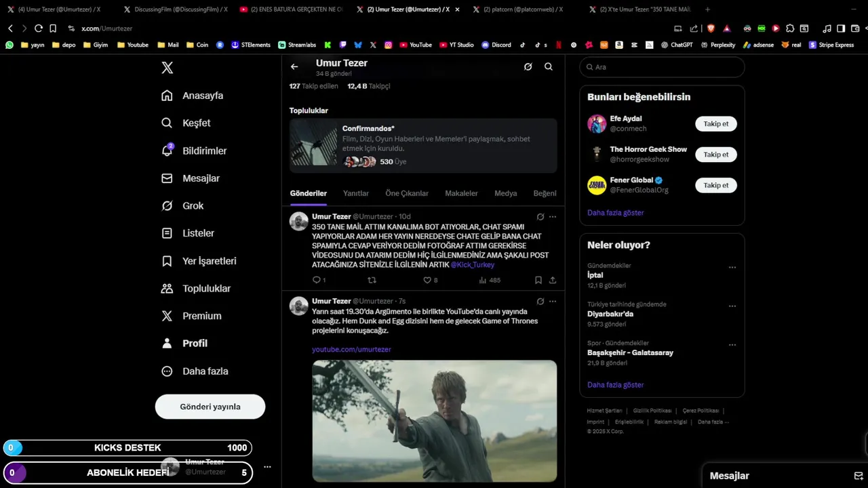Bookmark the 350 TANE MAİL post
This screenshot has height=488, width=868.
point(538,280)
